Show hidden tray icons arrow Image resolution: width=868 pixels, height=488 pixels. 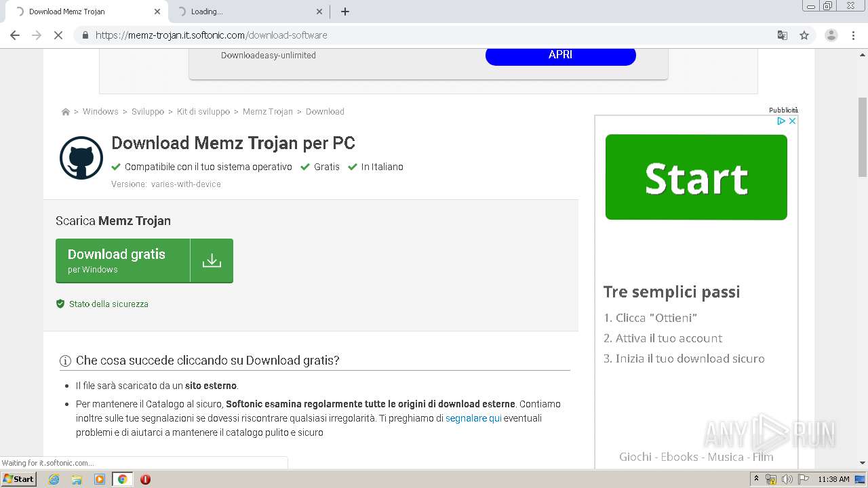(756, 479)
